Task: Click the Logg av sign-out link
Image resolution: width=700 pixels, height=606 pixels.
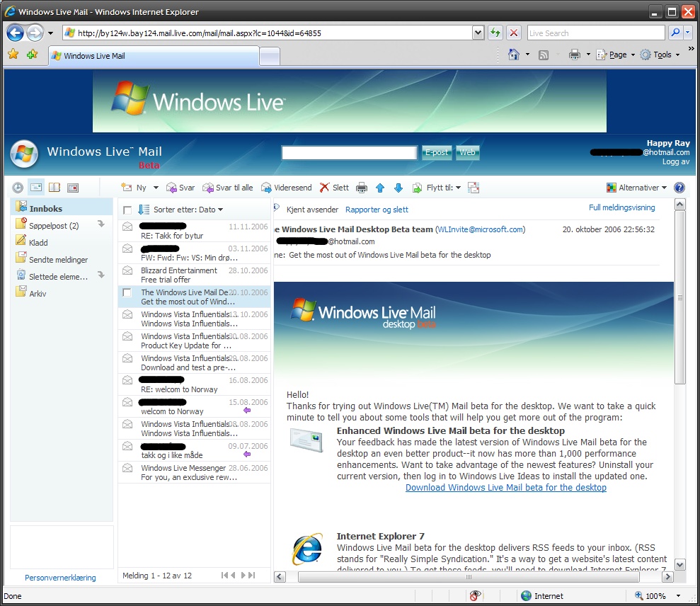Action: pyautogui.click(x=675, y=161)
